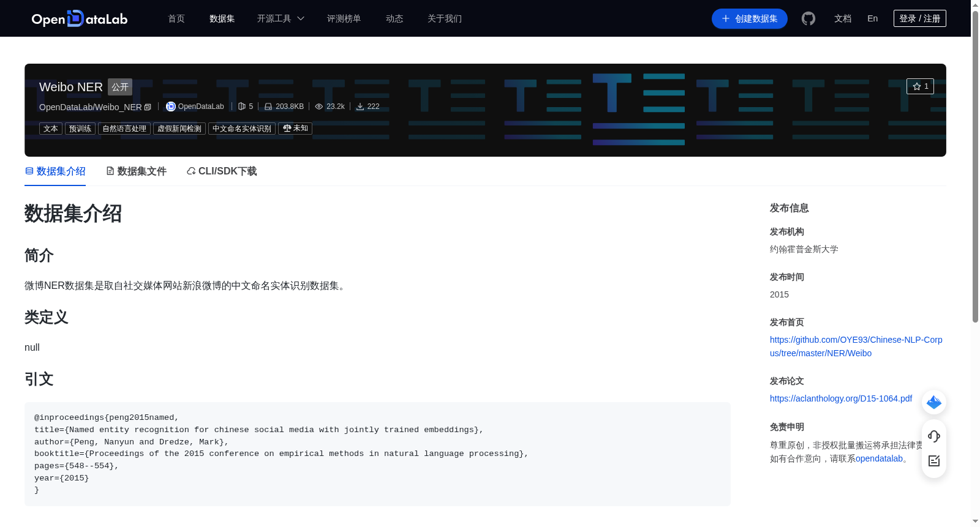Click the blue bird floating assistant icon
The image size is (980, 527).
click(934, 402)
